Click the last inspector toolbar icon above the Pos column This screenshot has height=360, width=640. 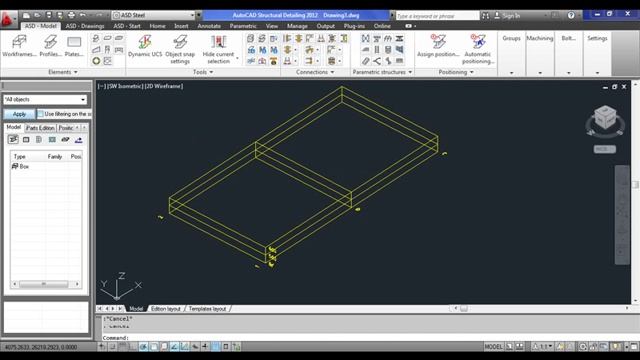(78, 140)
